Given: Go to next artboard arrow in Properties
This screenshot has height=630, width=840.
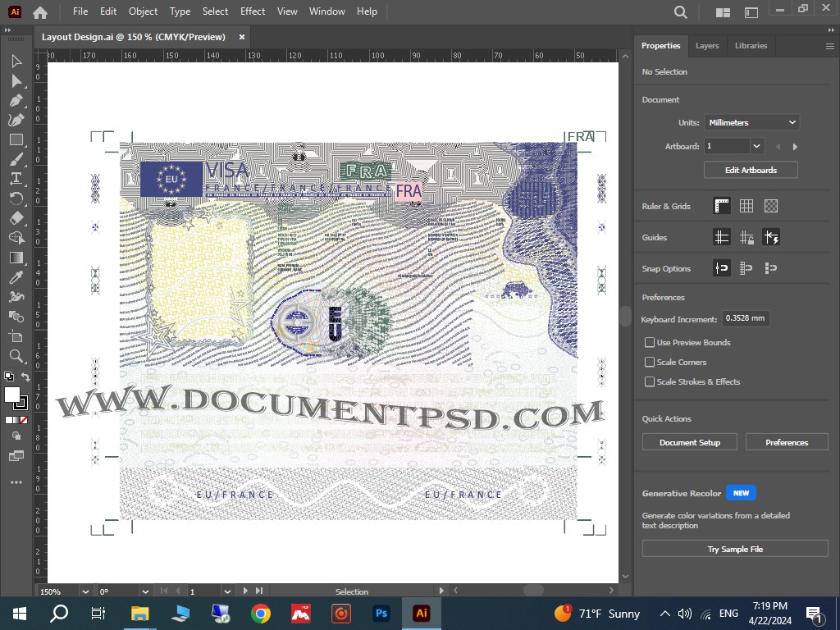Looking at the screenshot, I should tap(795, 146).
